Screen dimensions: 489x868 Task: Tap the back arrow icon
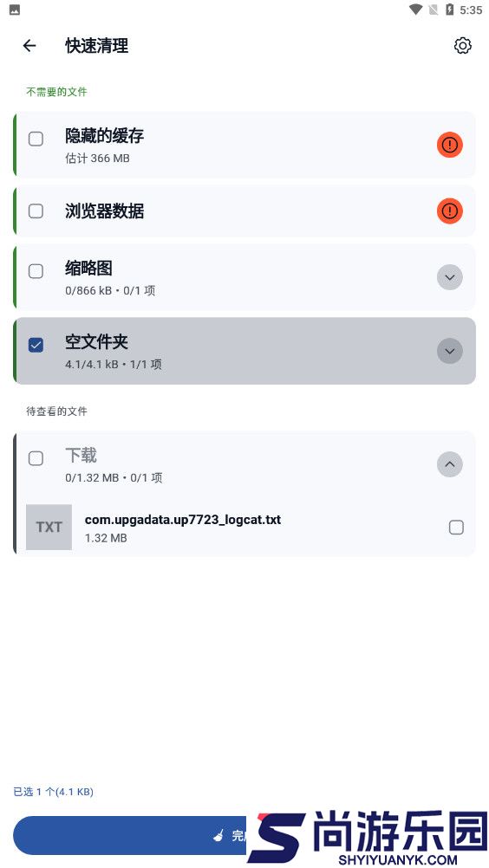coord(29,45)
